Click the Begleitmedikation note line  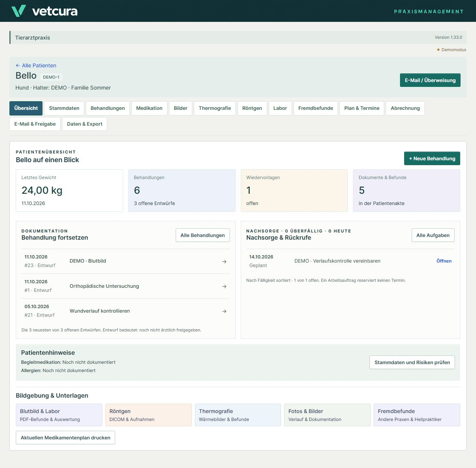(68, 362)
